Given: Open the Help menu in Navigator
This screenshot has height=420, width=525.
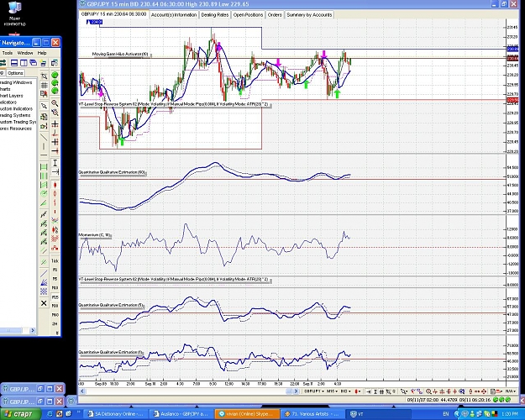Looking at the screenshot, I should tap(42, 53).
